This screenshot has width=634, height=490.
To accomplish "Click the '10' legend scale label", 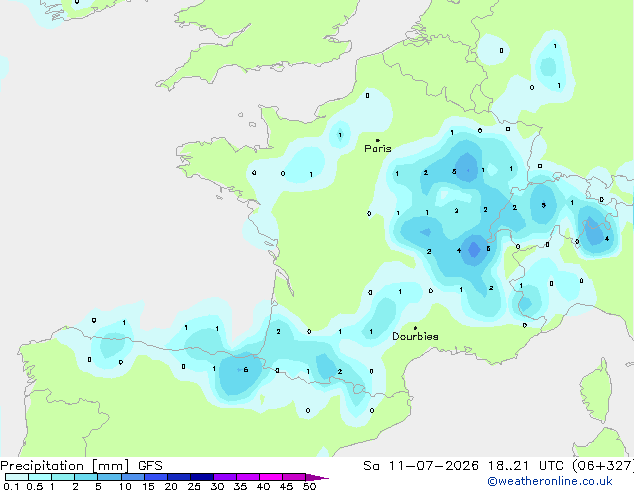I will point(125,486).
